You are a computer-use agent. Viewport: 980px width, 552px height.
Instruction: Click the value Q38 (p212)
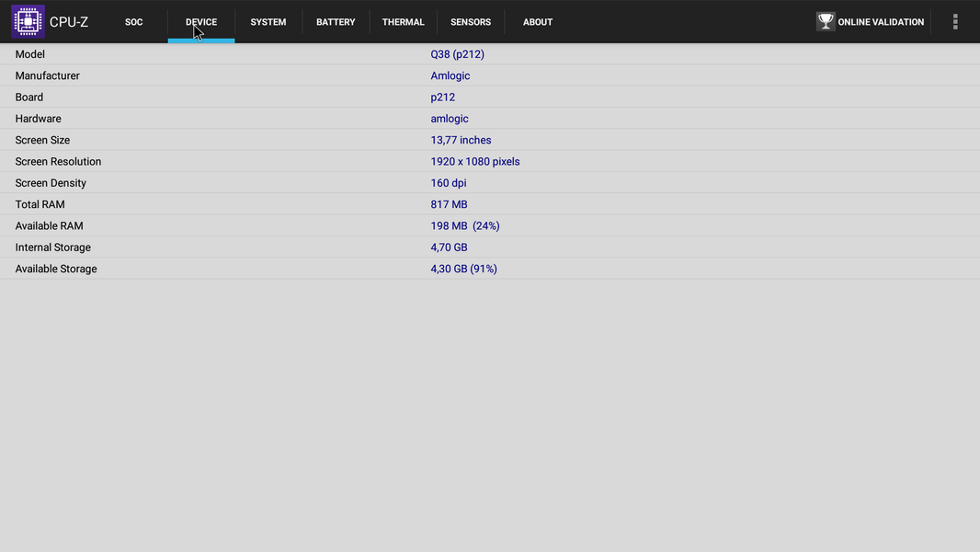(458, 54)
